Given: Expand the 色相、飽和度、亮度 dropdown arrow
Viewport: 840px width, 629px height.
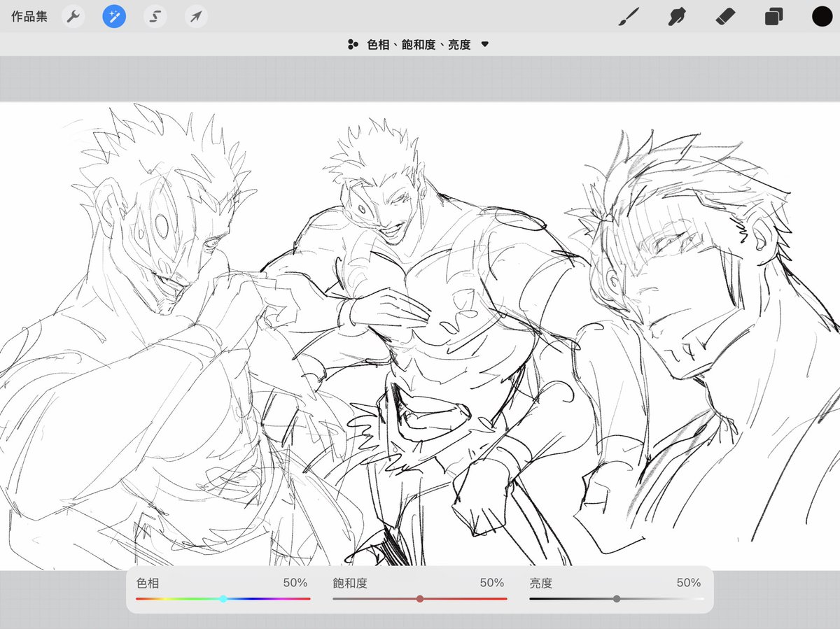Looking at the screenshot, I should [485, 45].
